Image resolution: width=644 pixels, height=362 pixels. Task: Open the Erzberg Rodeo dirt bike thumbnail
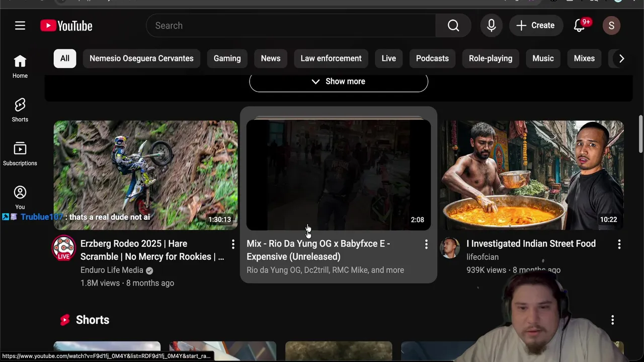point(146,175)
